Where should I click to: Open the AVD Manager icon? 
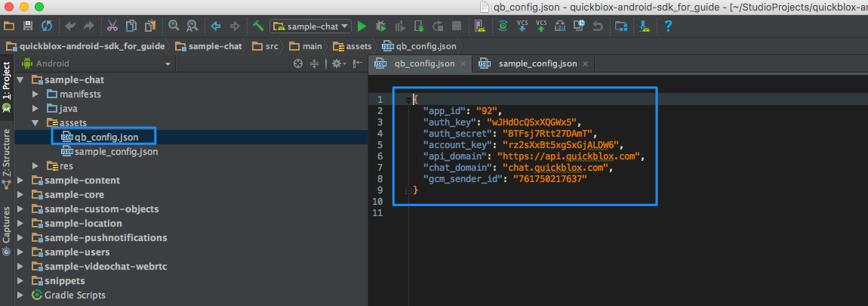click(x=479, y=26)
